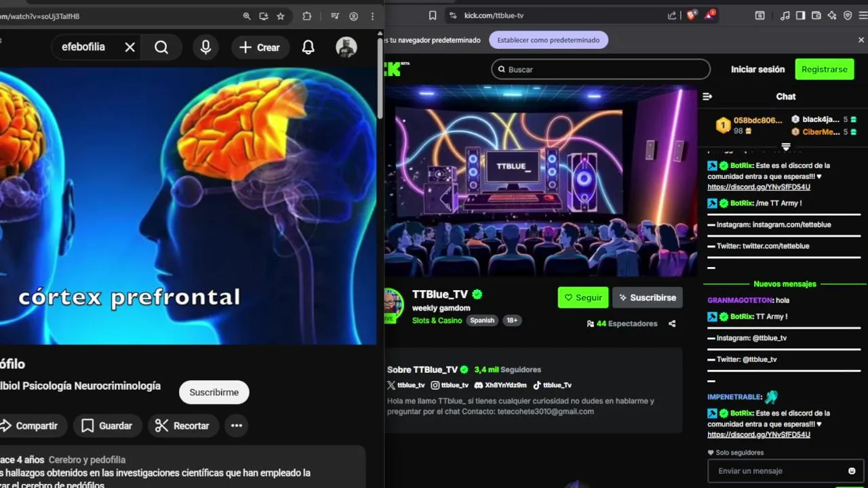Click Suscribirme on the YouTube channel
This screenshot has height=488, width=868.
[214, 392]
